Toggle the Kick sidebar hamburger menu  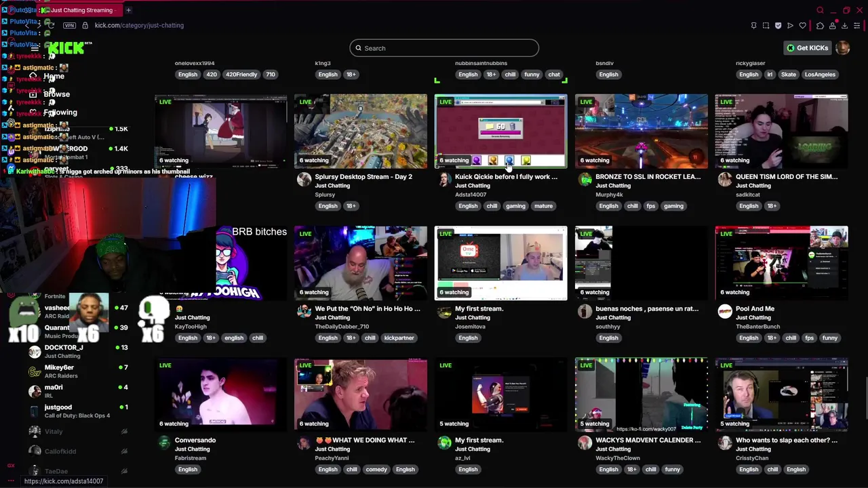pyautogui.click(x=35, y=48)
